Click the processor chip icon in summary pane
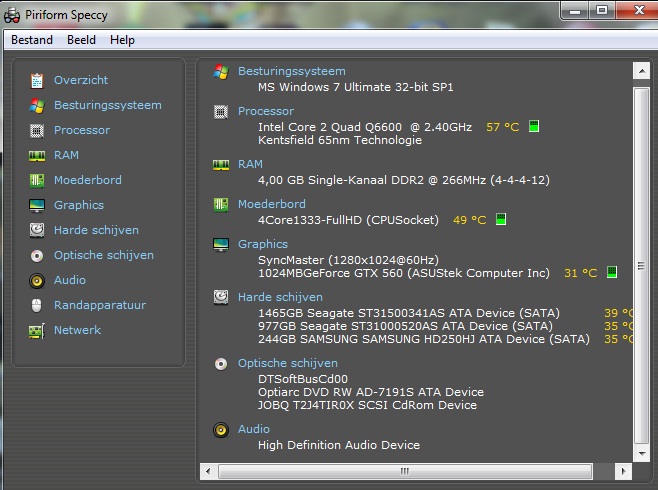The height and width of the screenshot is (490, 658). pyautogui.click(x=221, y=112)
